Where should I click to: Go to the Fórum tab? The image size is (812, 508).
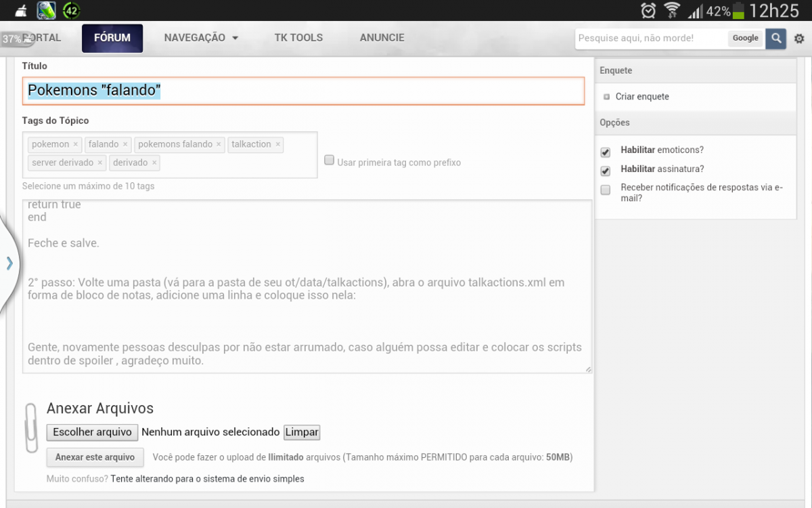click(112, 38)
